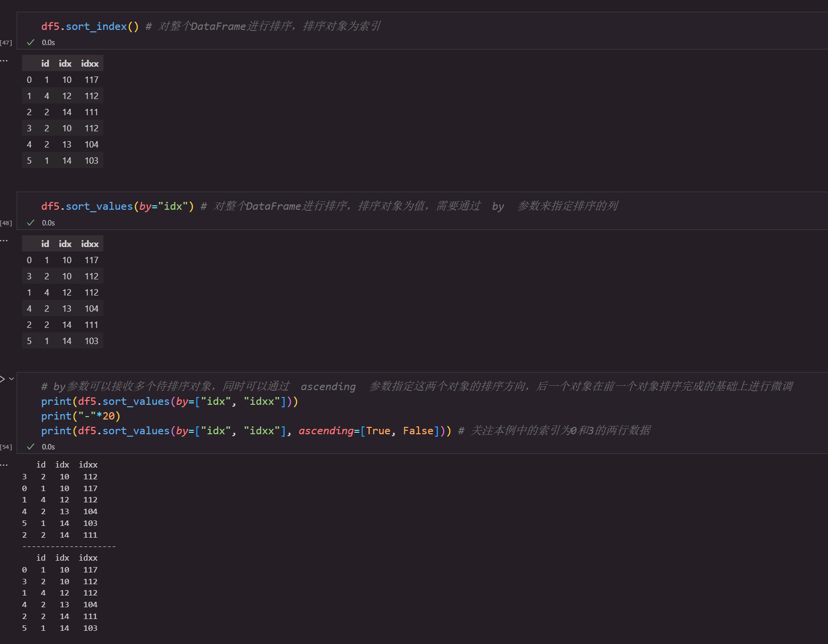
Task: Click value 117 in the sort_index output table
Action: pyautogui.click(x=92, y=80)
